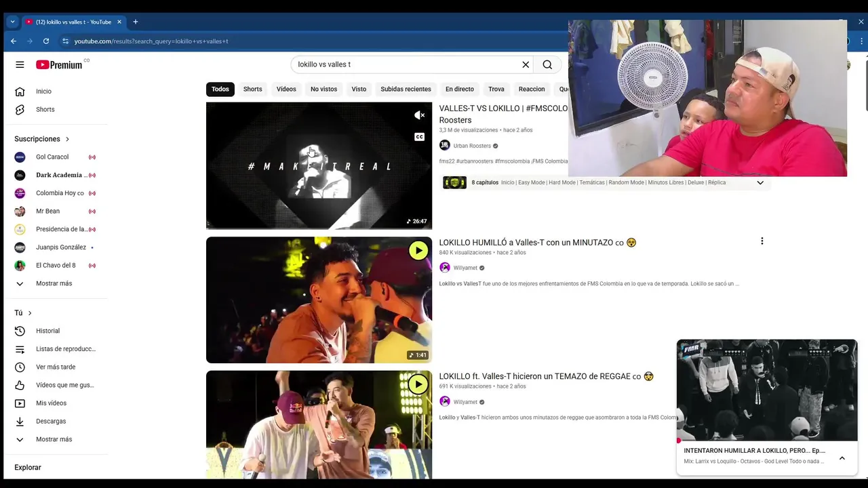Open Tú section chevron
The width and height of the screenshot is (868, 488).
pyautogui.click(x=30, y=313)
